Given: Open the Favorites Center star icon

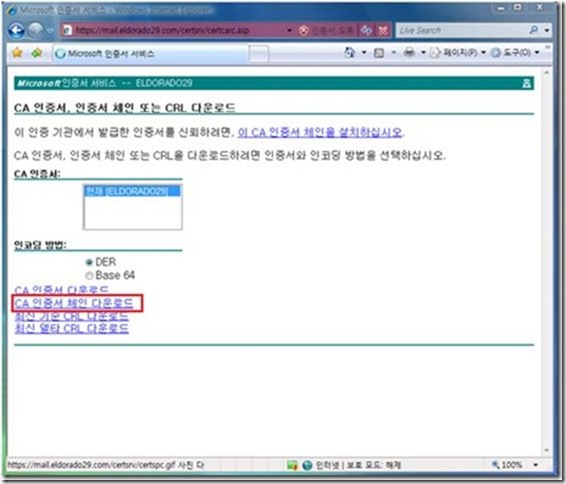Looking at the screenshot, I should click(17, 53).
